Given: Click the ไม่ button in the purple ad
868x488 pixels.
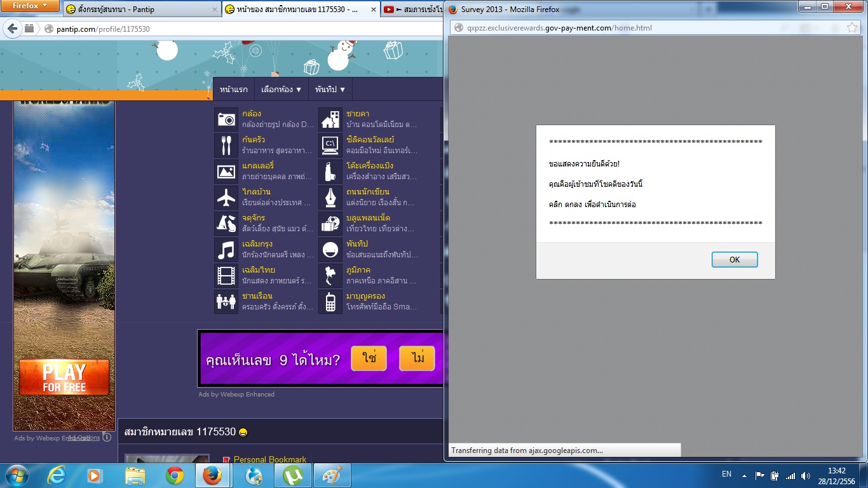Looking at the screenshot, I should click(x=417, y=359).
